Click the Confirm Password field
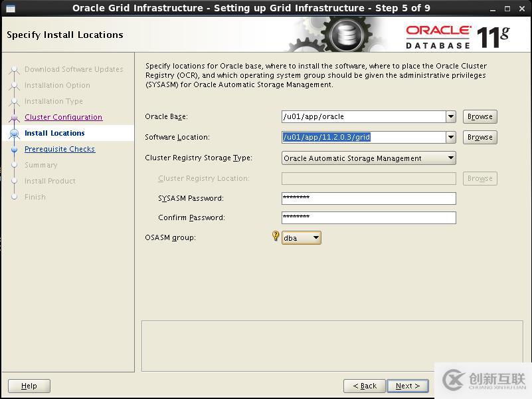Screen dimensions: 532x399 point(369,217)
